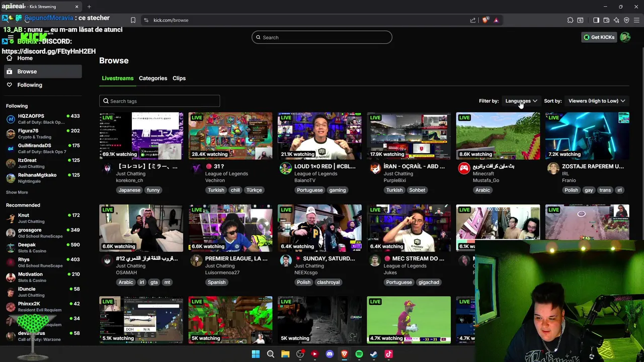Screen dimensions: 644x362
Task: Click the Following heart icon
Action: tap(9, 85)
